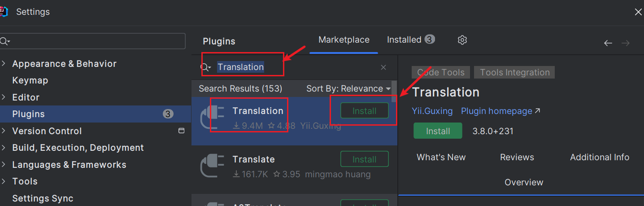Navigate forward with the right arrow
This screenshot has width=644, height=206.
(626, 43)
